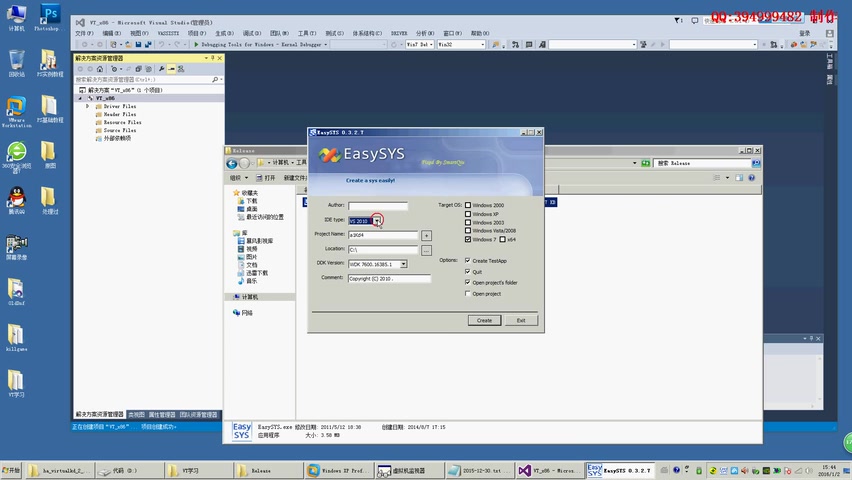Click the Back arrow in the Release Explorer window
The image size is (852, 480).
[x=232, y=163]
